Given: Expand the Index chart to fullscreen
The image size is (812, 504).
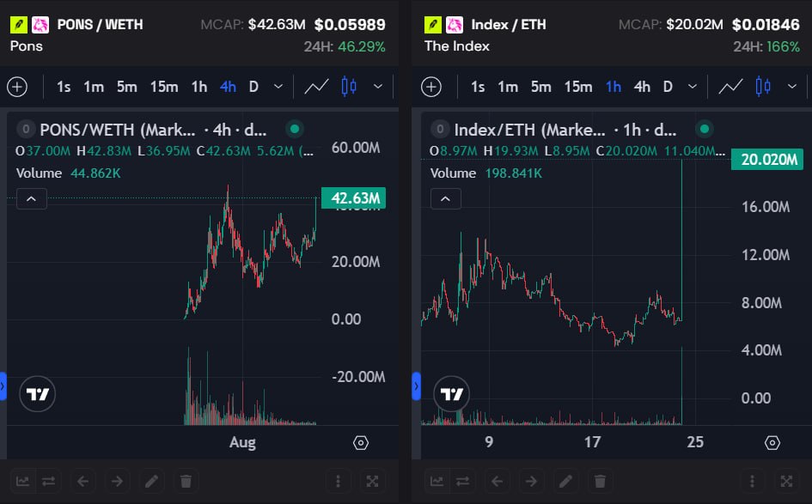Looking at the screenshot, I should pos(786,481).
